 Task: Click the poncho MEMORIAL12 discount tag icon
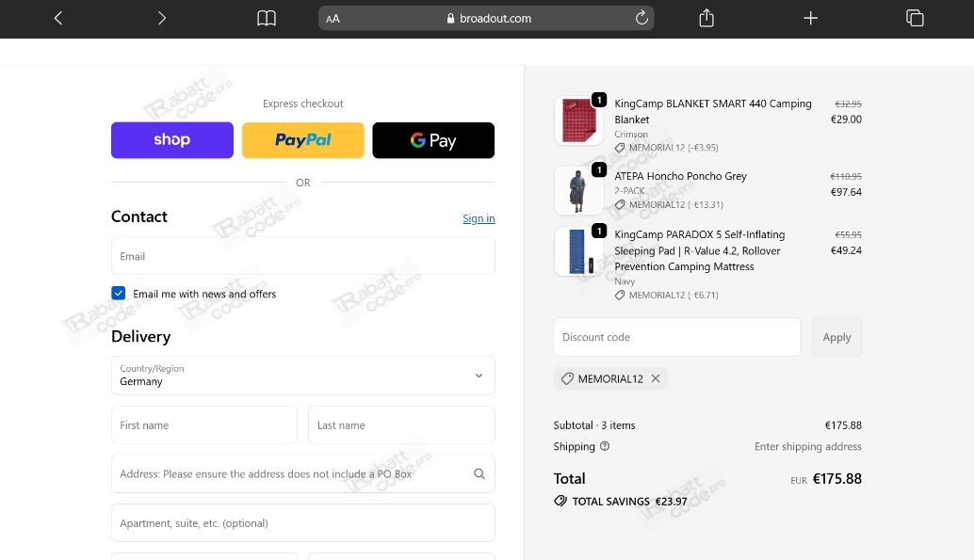tap(620, 205)
